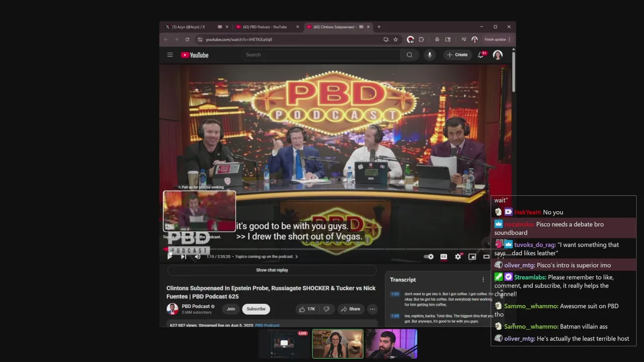Viewport: 644px width, 362px height.
Task: Go to YouTube home via the logo
Action: click(x=195, y=55)
